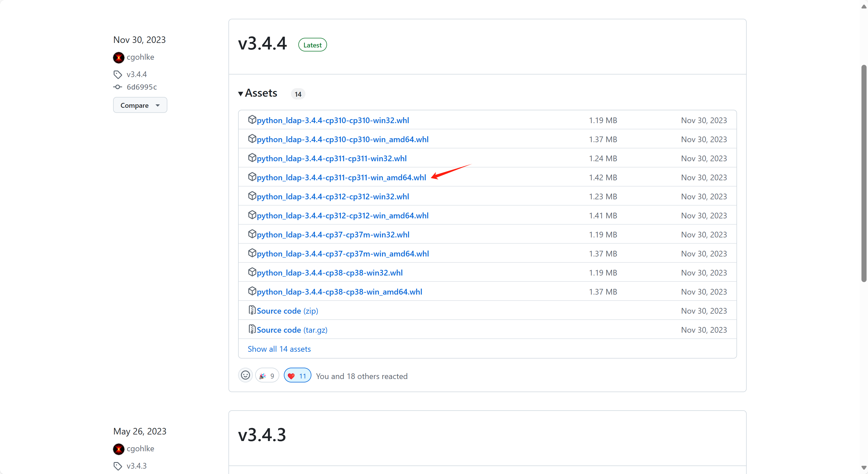
Task: Click the 1.24 MB size of cp311-win32.whl
Action: [603, 158]
